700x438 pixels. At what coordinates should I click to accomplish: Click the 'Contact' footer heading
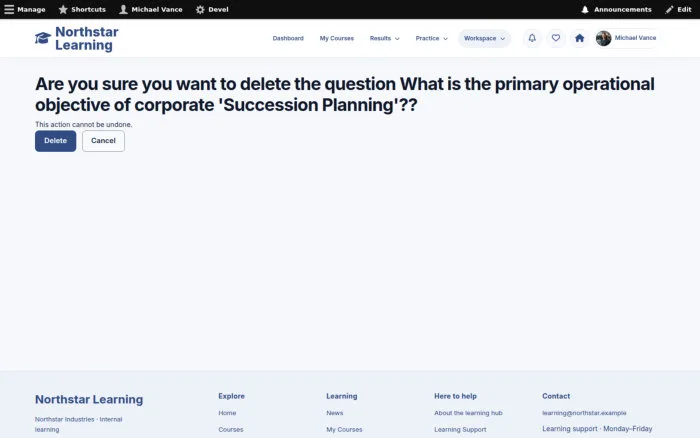(556, 396)
